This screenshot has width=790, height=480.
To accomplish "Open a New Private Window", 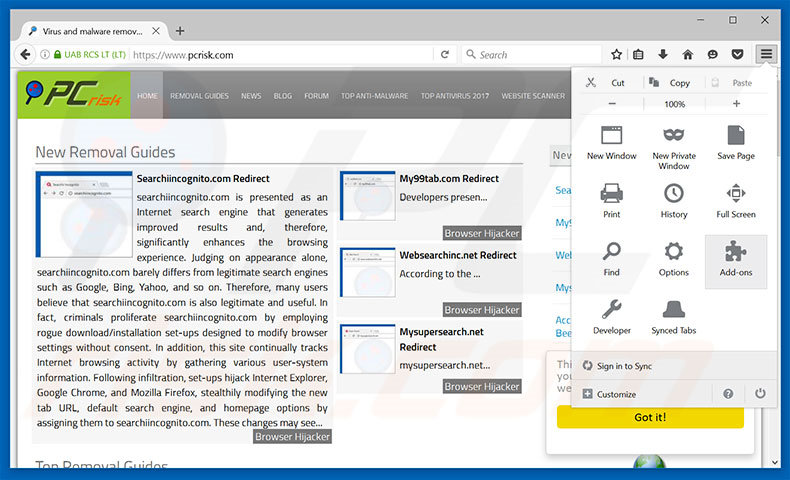I will click(674, 148).
